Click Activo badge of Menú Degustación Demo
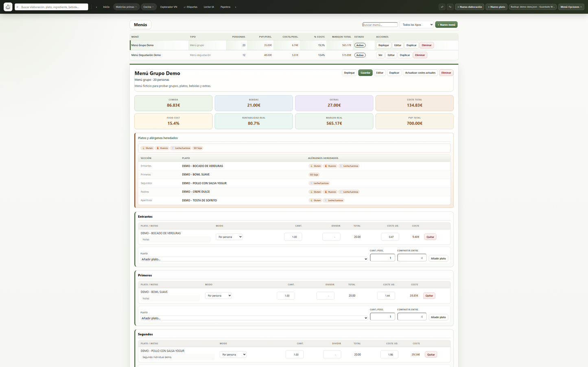588x367 pixels. [360, 55]
